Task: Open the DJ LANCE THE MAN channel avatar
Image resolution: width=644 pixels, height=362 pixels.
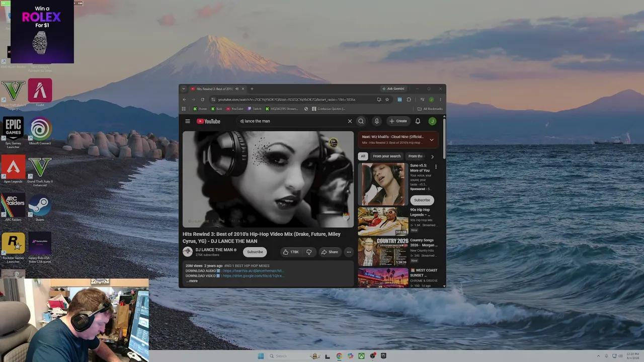Action: [x=188, y=252]
